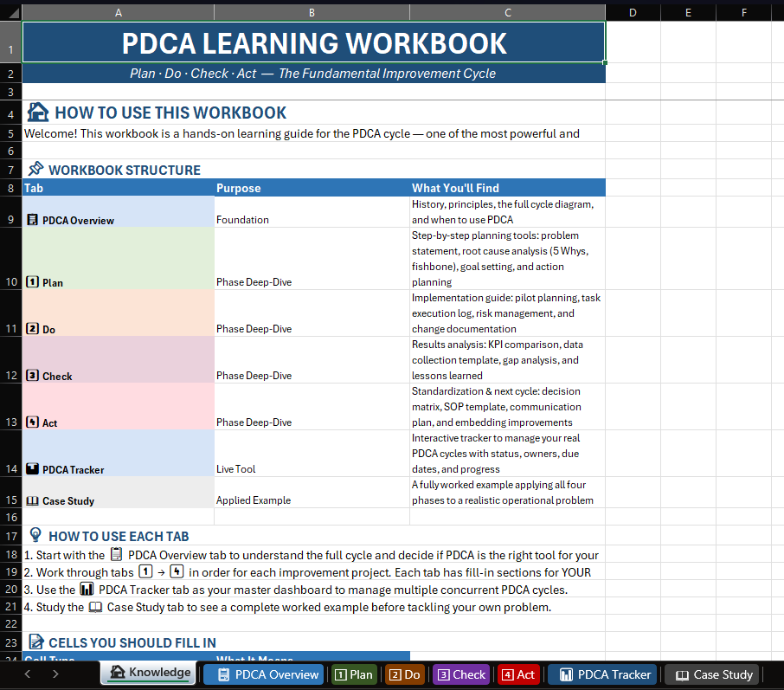Click the lightbulb icon beside HOW TO USE EACH TAB
This screenshot has width=784, height=690.
(34, 536)
